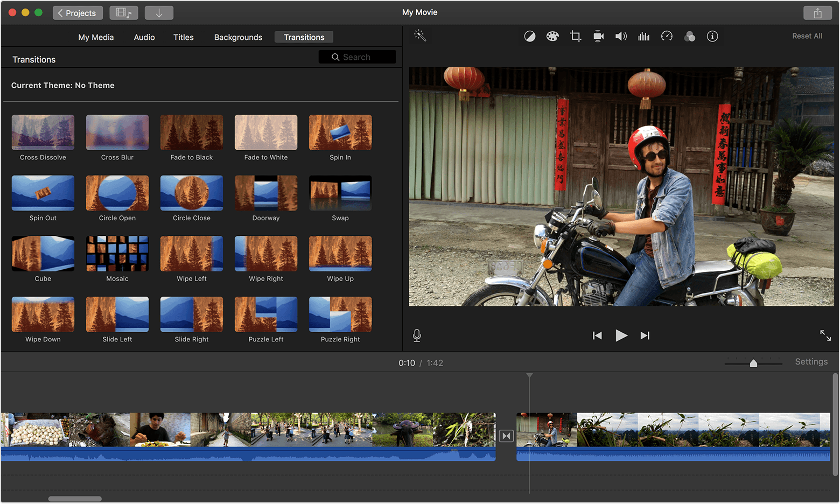Enable color balance with the magic wand icon
The width and height of the screenshot is (840, 504).
click(420, 36)
